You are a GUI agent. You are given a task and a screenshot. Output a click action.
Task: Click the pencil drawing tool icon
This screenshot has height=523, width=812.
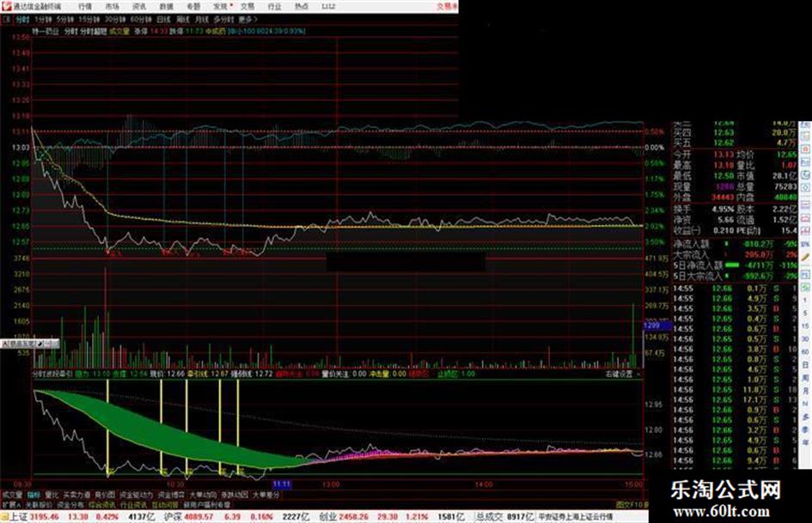tap(805, 257)
